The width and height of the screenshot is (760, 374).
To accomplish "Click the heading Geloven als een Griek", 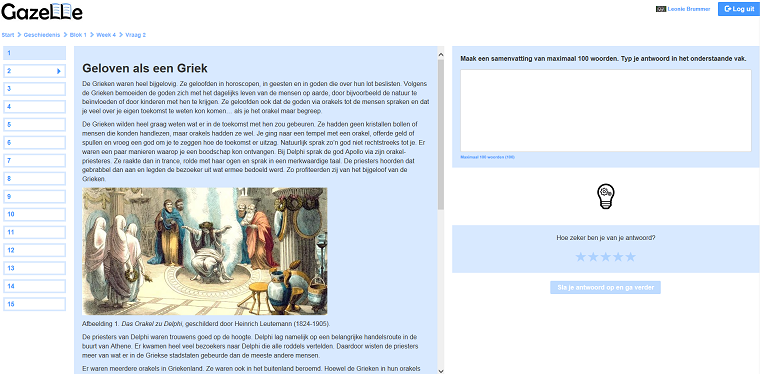I will click(x=145, y=68).
